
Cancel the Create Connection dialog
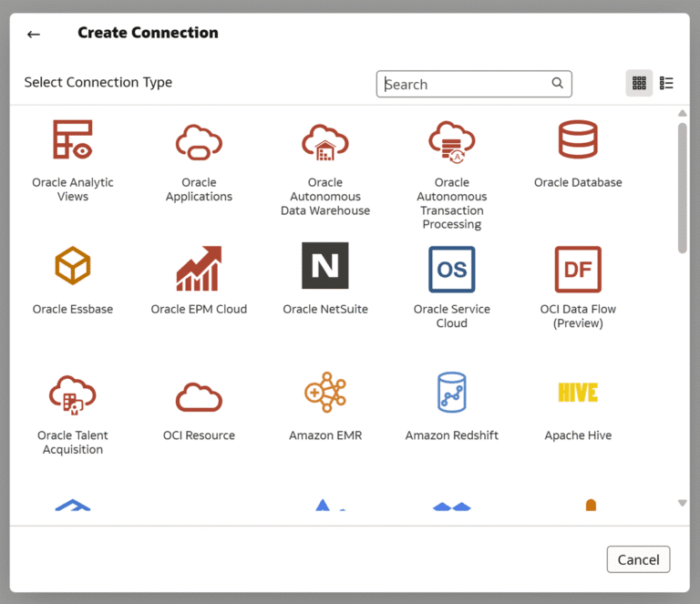[x=638, y=559]
